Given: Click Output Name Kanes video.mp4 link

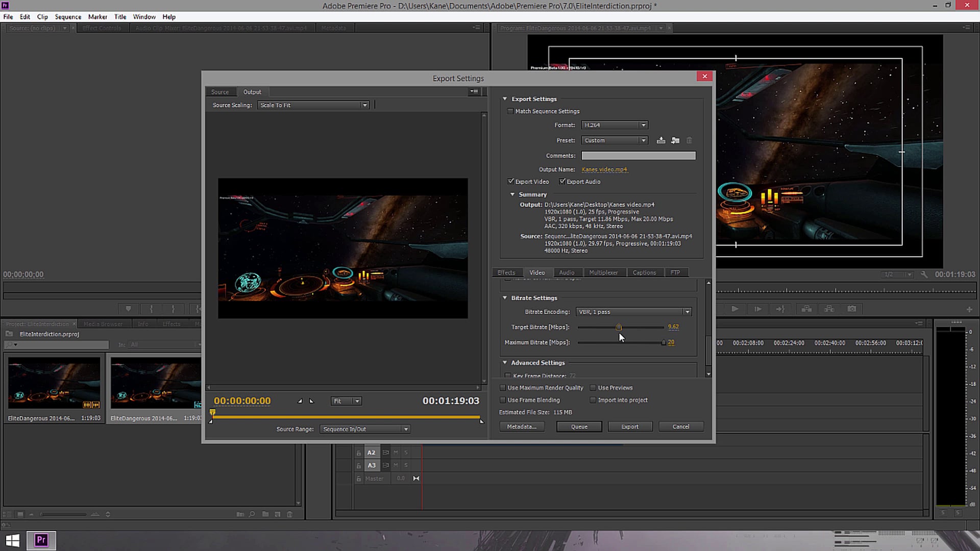Looking at the screenshot, I should click(604, 169).
